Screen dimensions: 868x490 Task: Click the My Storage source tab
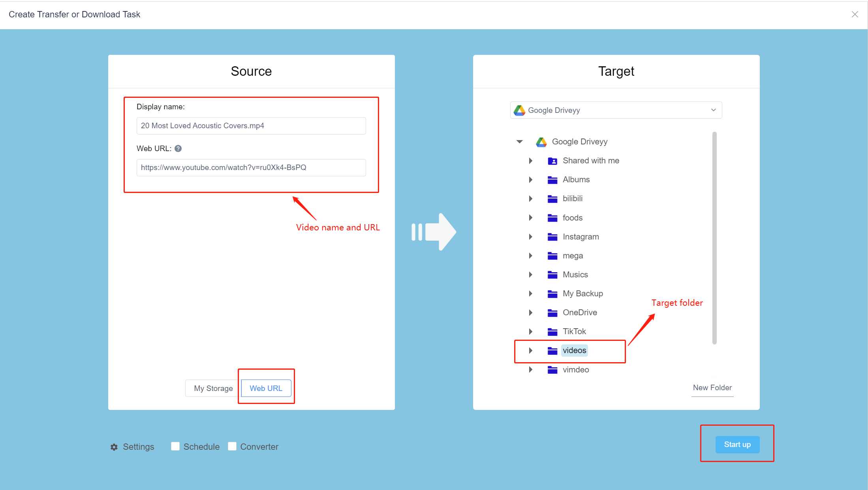(213, 387)
